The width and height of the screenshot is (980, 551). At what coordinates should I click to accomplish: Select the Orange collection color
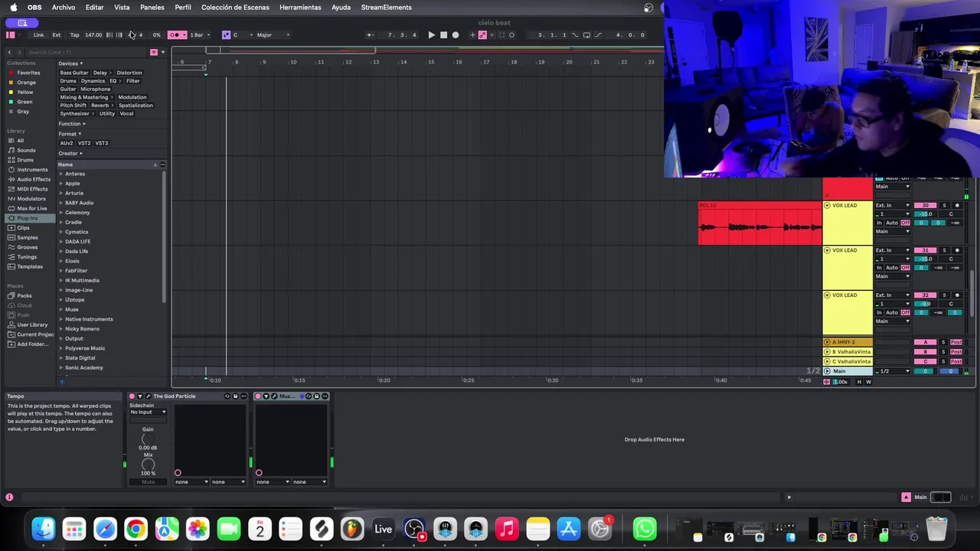[x=26, y=83]
